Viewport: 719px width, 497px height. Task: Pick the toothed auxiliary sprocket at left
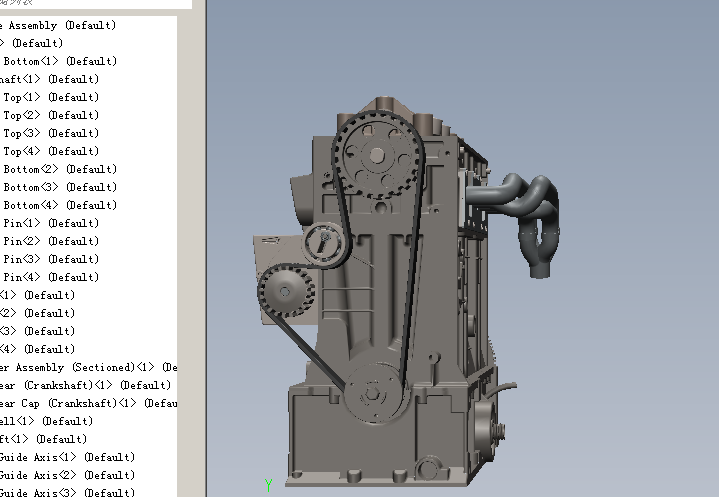tap(286, 292)
